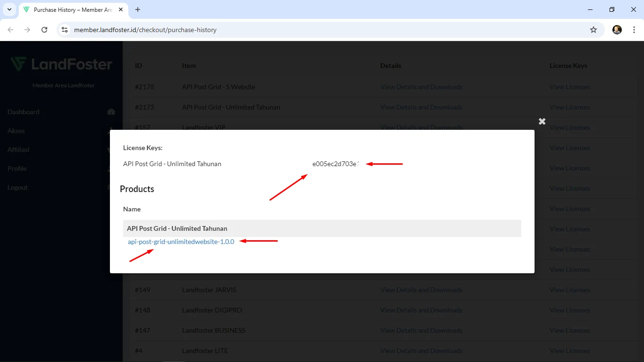Click the 'API Post Grid - 5 Website' item
This screenshot has width=644, height=362.
(218, 87)
